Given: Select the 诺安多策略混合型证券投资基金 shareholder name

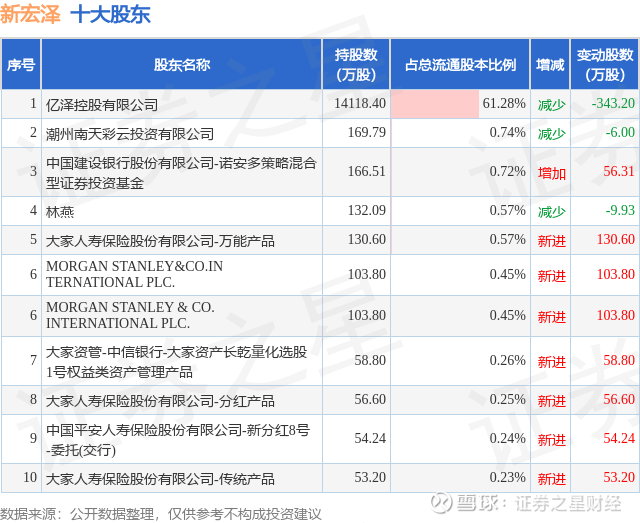Looking at the screenshot, I should [181, 173].
